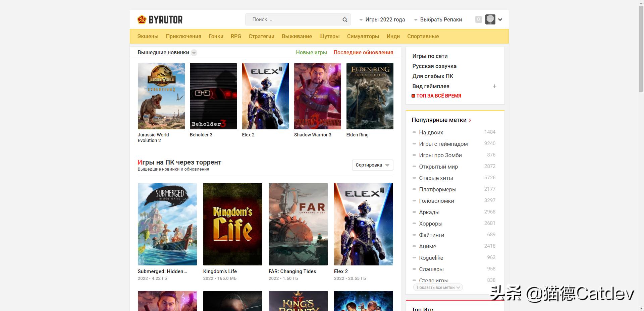Click the browser scrollbar up arrow

[x=641, y=3]
